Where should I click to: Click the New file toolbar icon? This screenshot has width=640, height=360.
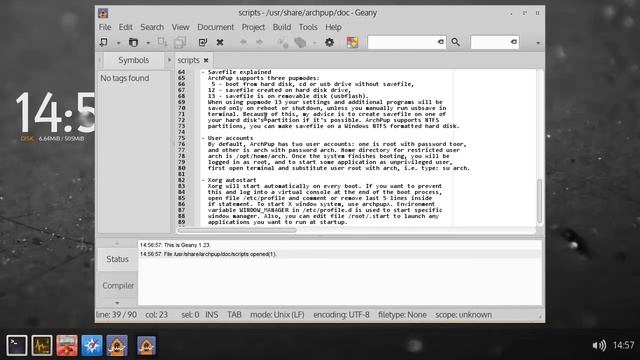coord(104,42)
